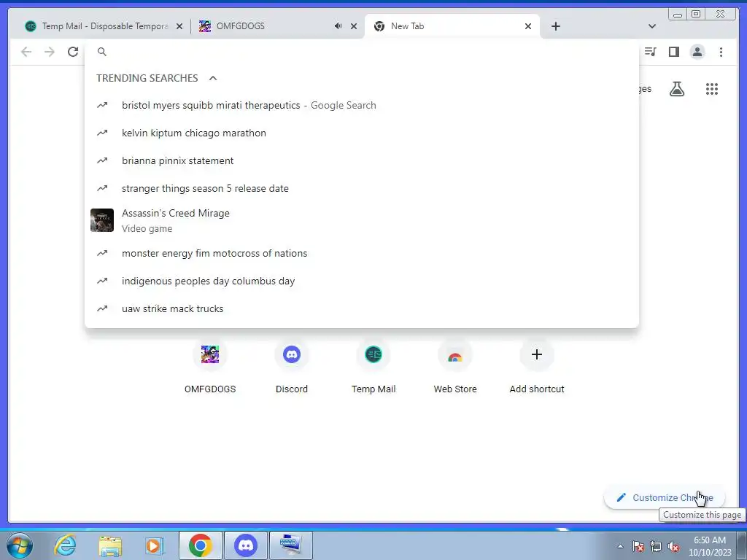
Task: Open Chrome three-dot menu
Action: [721, 52]
